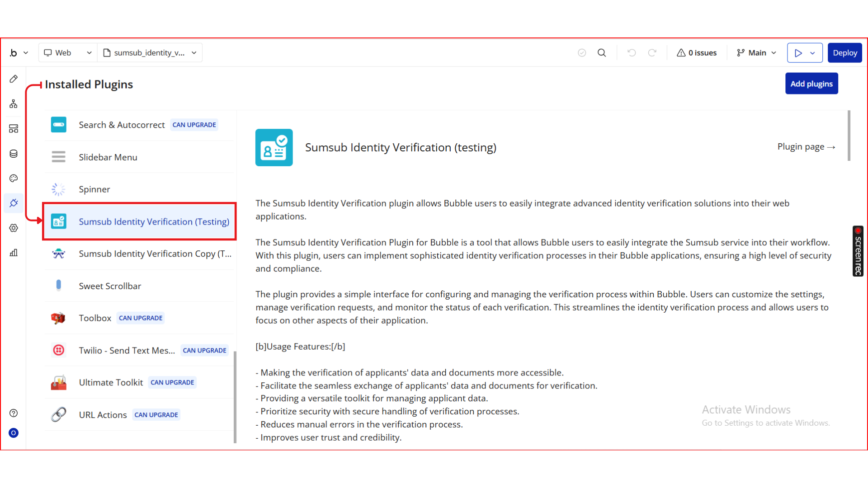Click the Add plugins button
This screenshot has width=868, height=488.
pos(811,84)
